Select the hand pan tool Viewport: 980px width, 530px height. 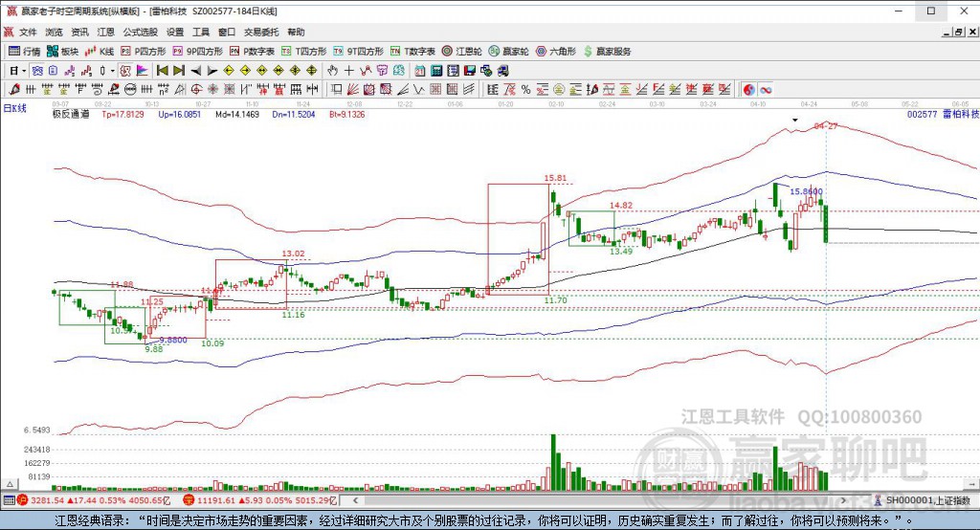point(332,71)
